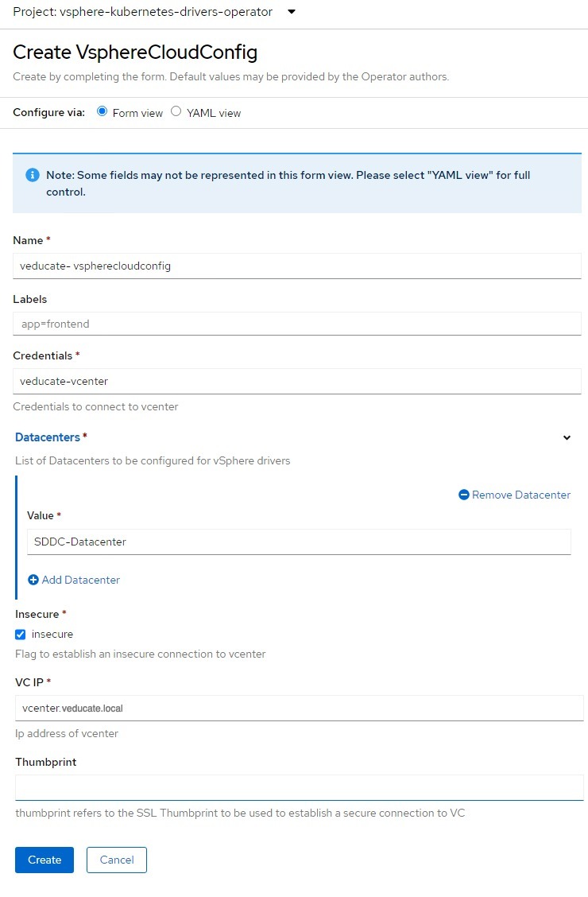Click the Labels input field
The height and width of the screenshot is (897, 588).
(297, 324)
